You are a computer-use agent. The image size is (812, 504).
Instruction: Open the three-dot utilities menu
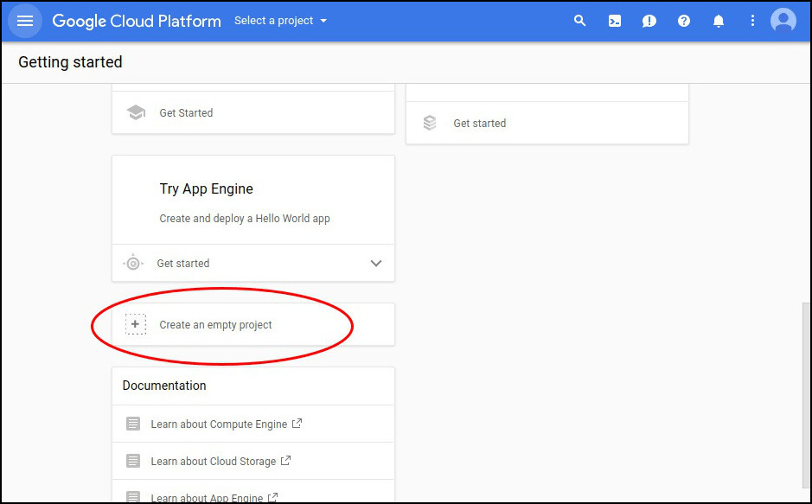752,21
